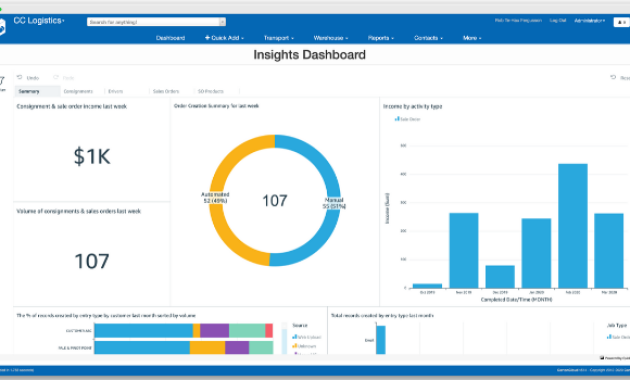The height and width of the screenshot is (380, 630).
Task: Click the orange segment of second customer bar
Action: [207, 348]
